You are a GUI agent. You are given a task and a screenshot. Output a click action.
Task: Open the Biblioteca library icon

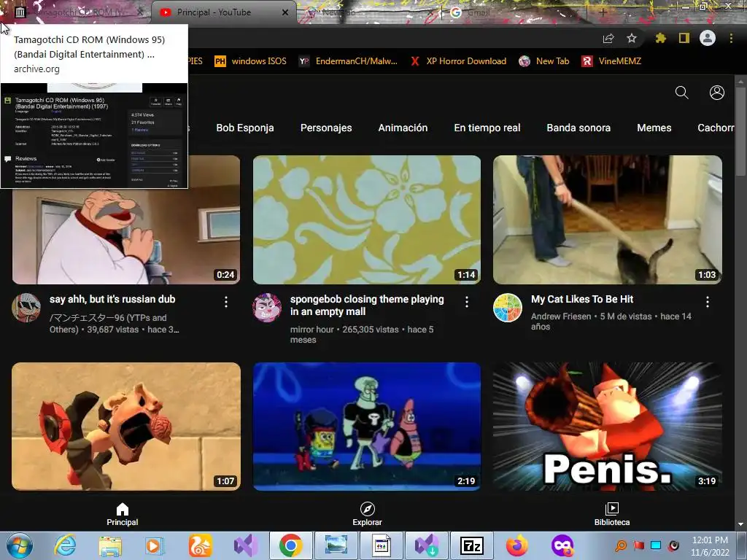(x=612, y=509)
